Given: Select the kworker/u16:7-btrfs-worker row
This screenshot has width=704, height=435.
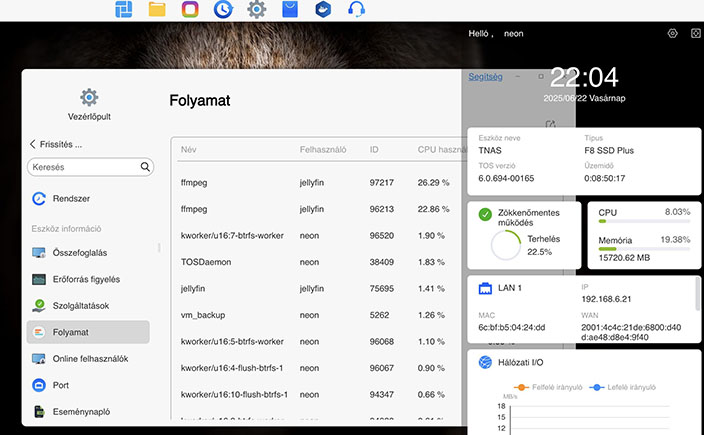Looking at the screenshot, I should coord(317,236).
